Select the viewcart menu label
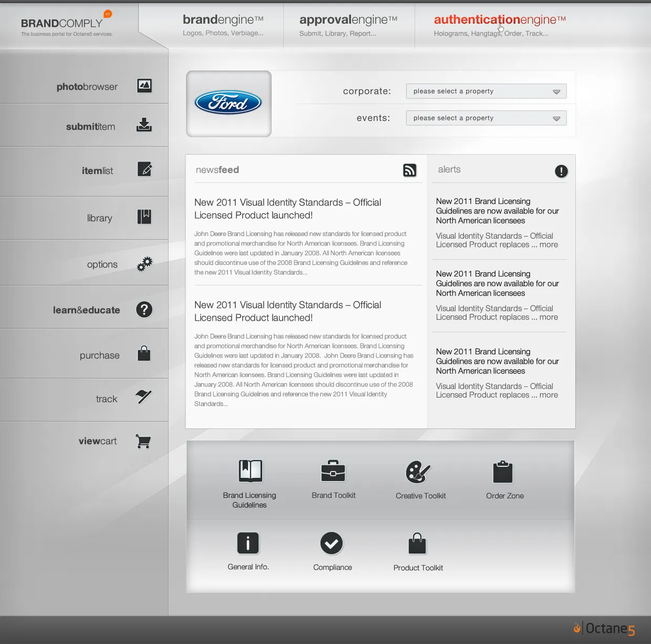Screen dimensions: 651x644 point(98,441)
